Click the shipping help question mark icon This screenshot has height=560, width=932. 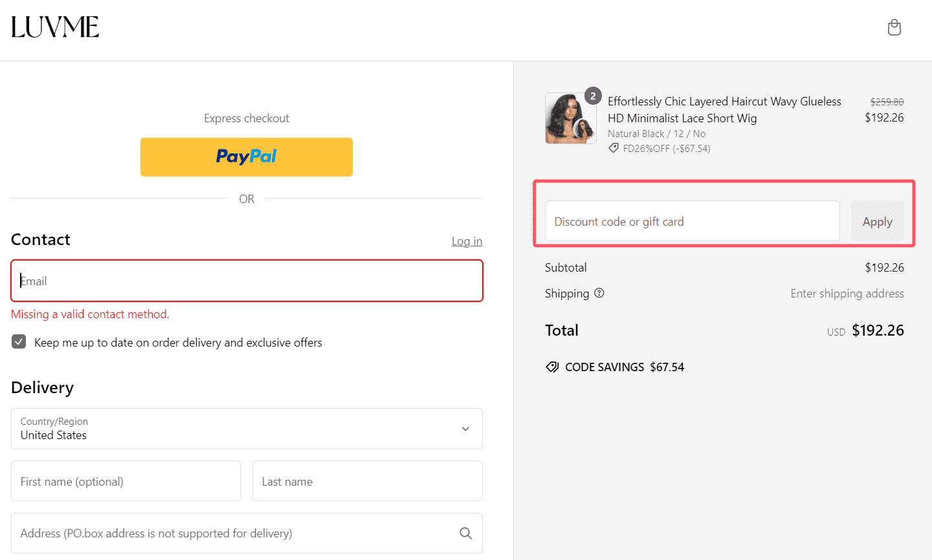(x=599, y=293)
